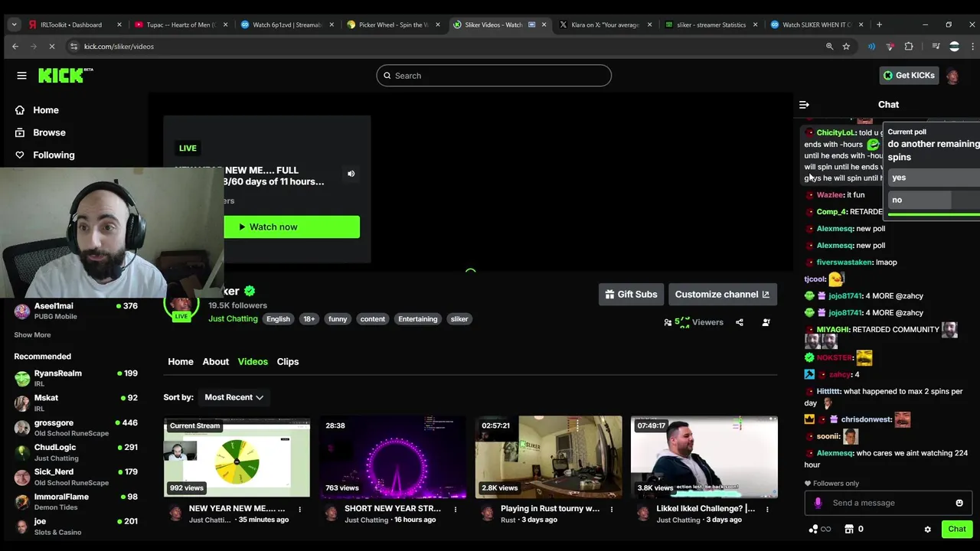Open Sick_Nerd recommended channel

point(76,477)
